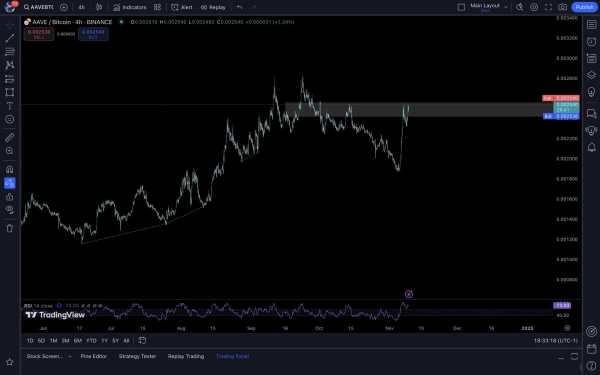
Task: Open the chats panel
Action: [592, 114]
